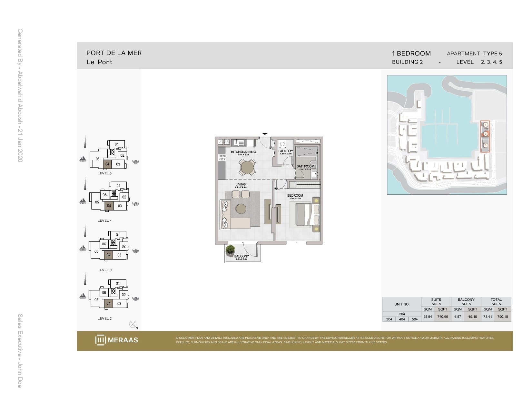Click the 'LEVEL 2' caption
The height and width of the screenshot is (411, 532).
coord(105,318)
